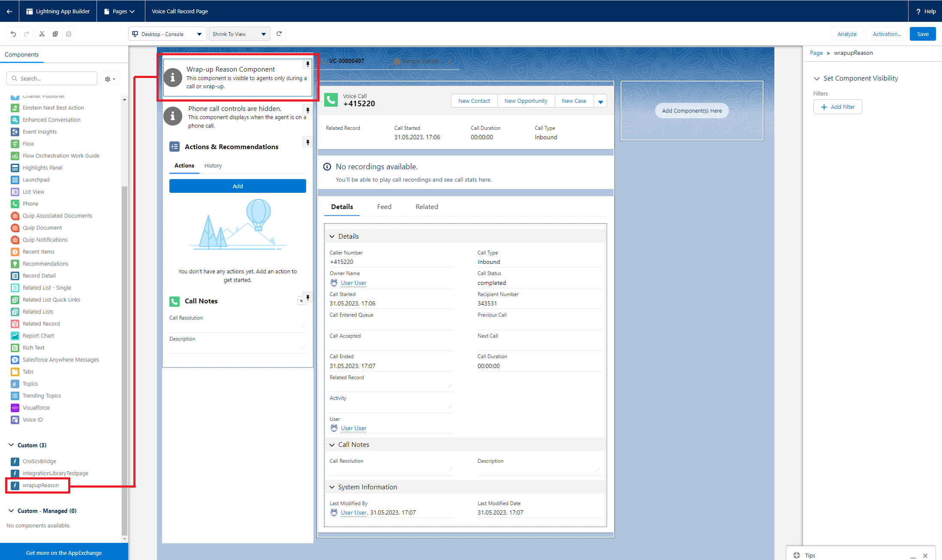This screenshot has height=560, width=942.
Task: Collapse the Set Component Visibility section
Action: pos(816,78)
